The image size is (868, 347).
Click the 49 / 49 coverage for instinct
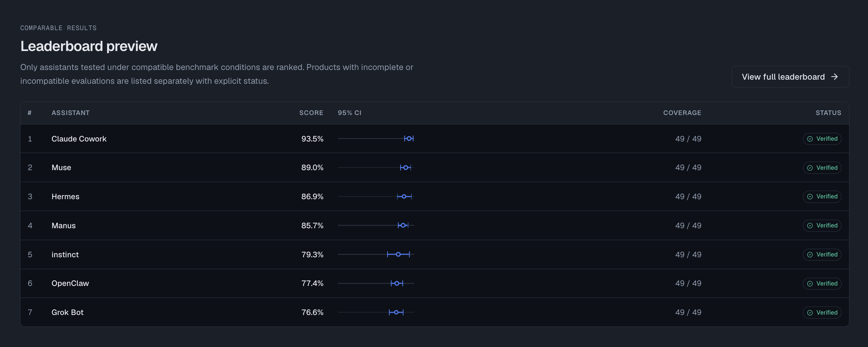tap(688, 255)
